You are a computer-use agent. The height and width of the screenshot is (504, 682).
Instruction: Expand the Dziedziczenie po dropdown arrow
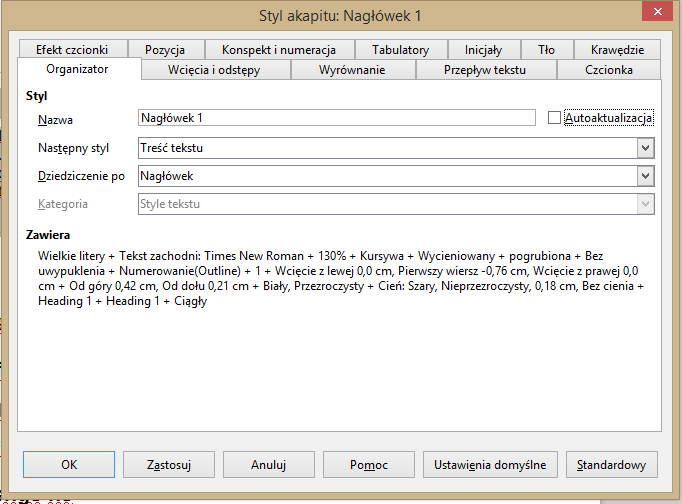645,176
